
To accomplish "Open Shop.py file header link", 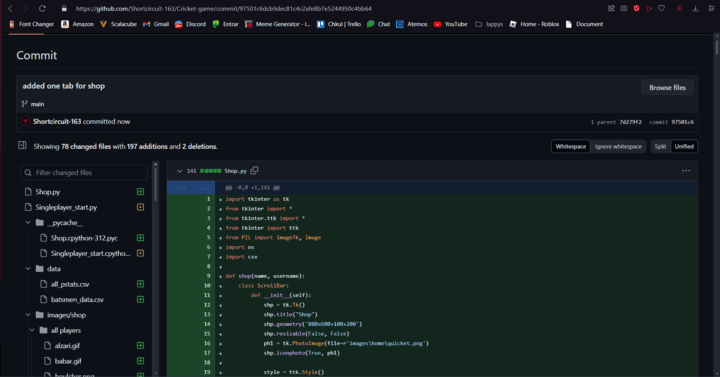I will tap(235, 171).
